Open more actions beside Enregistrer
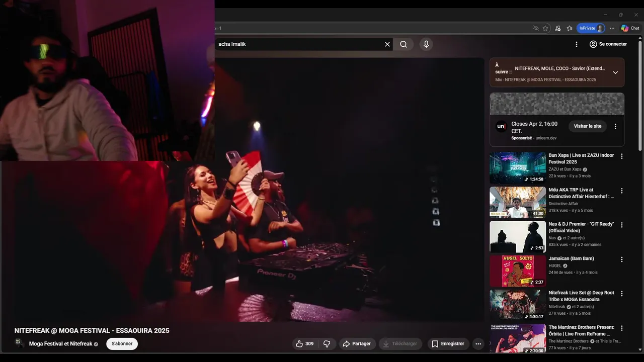 tap(478, 344)
